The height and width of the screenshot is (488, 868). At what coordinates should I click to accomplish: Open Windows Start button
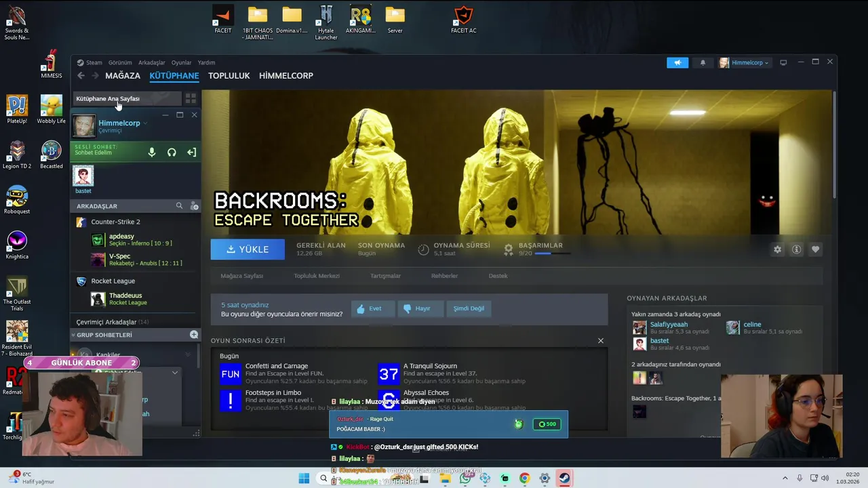(304, 479)
